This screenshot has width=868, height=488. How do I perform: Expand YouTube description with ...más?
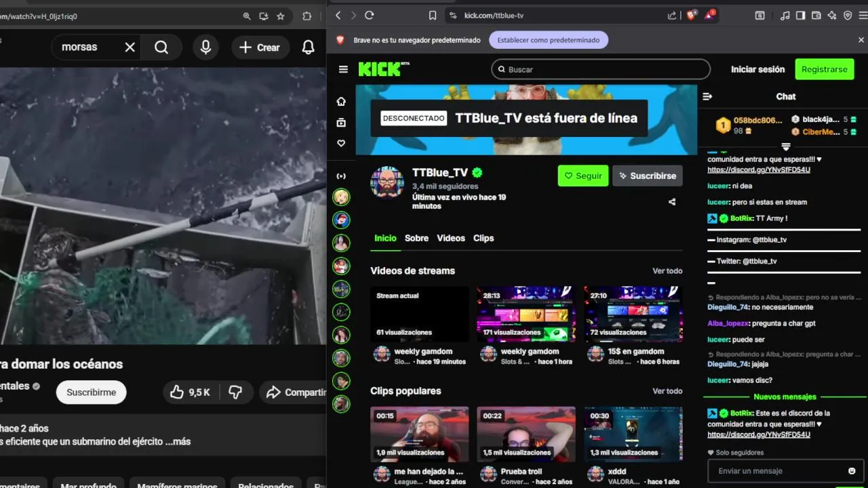(179, 441)
